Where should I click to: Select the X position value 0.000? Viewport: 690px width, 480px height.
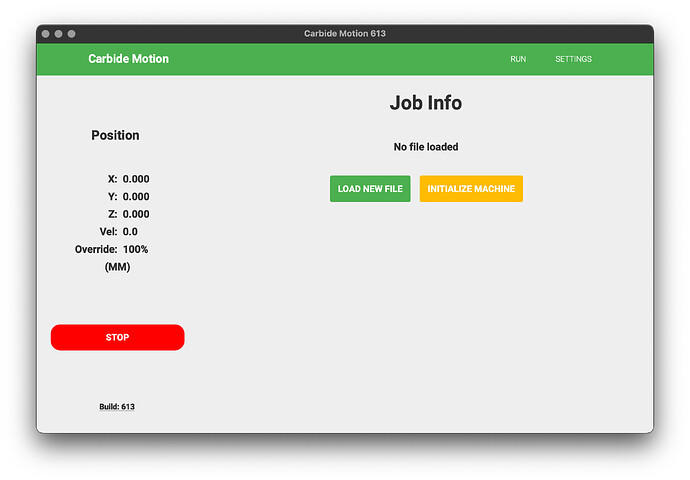coord(136,179)
